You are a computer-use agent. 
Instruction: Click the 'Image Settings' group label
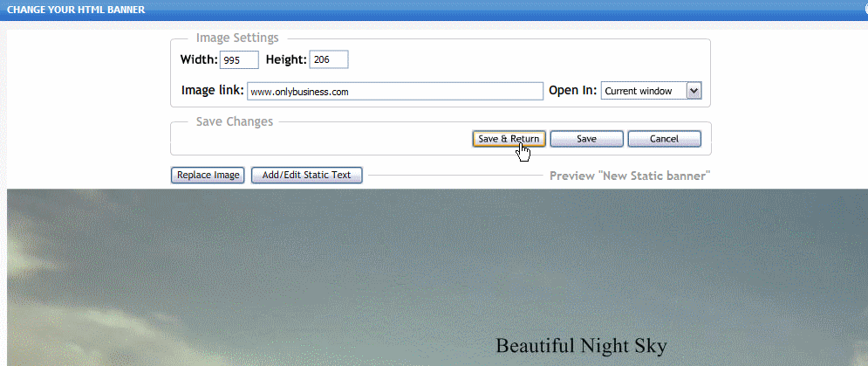[x=237, y=38]
